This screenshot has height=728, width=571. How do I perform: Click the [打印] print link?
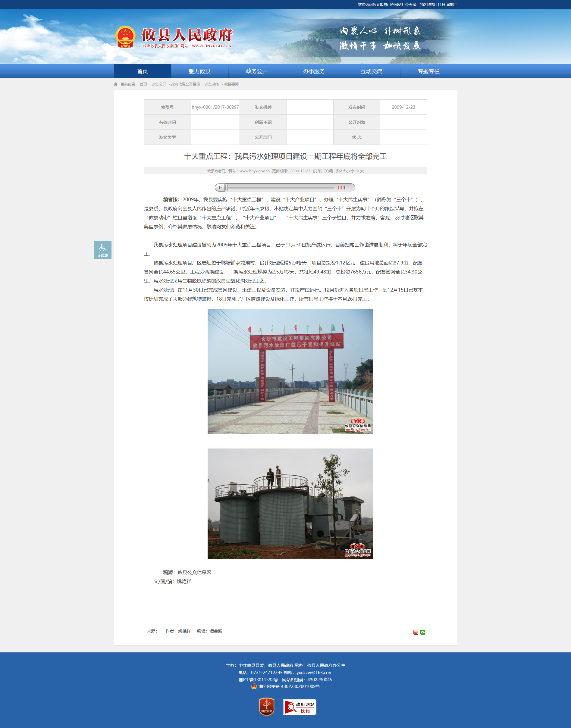(x=317, y=171)
